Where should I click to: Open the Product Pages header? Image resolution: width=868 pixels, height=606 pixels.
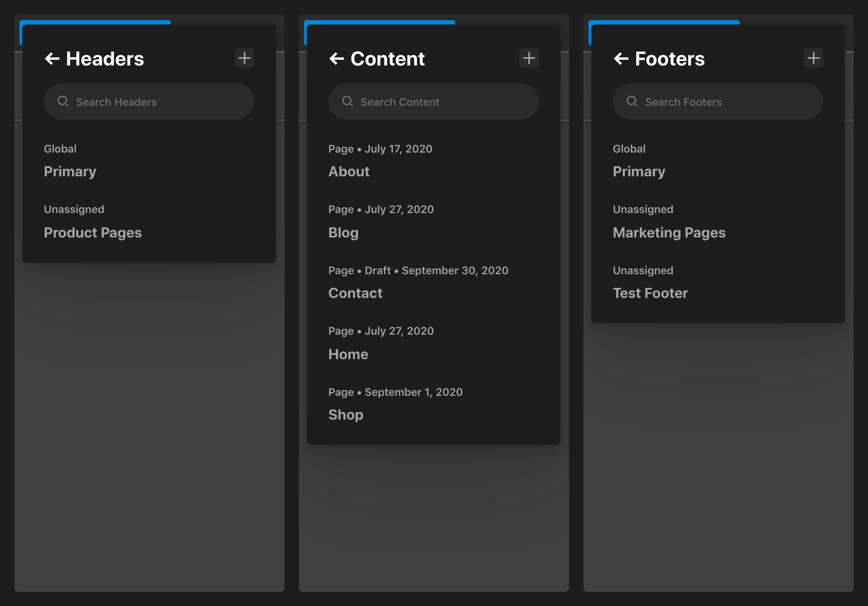click(x=93, y=232)
